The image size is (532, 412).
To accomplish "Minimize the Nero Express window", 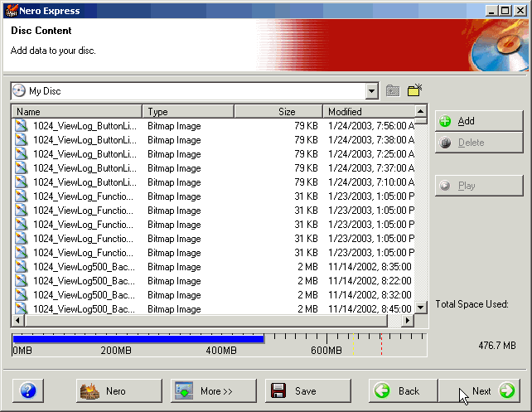I will pos(491,11).
